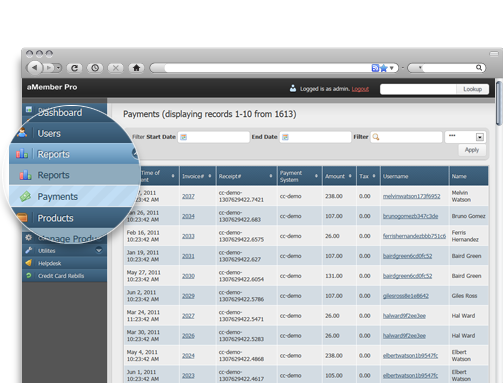Open invoice 2031 link
Viewport: 503px width, 383px height.
click(188, 256)
